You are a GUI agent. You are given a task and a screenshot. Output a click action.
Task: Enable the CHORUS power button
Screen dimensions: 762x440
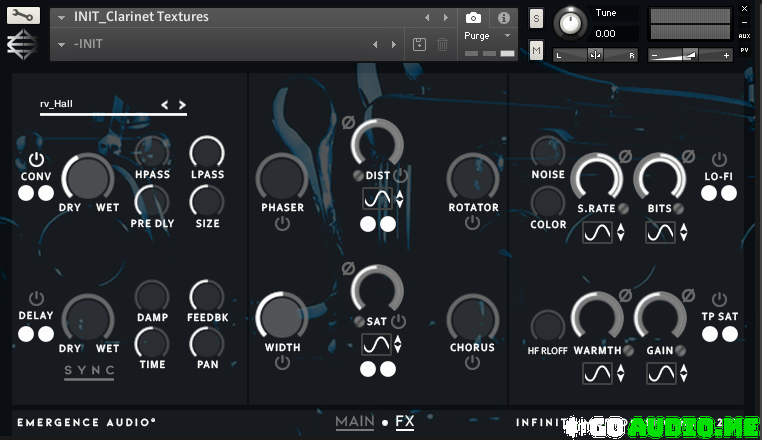pos(472,363)
